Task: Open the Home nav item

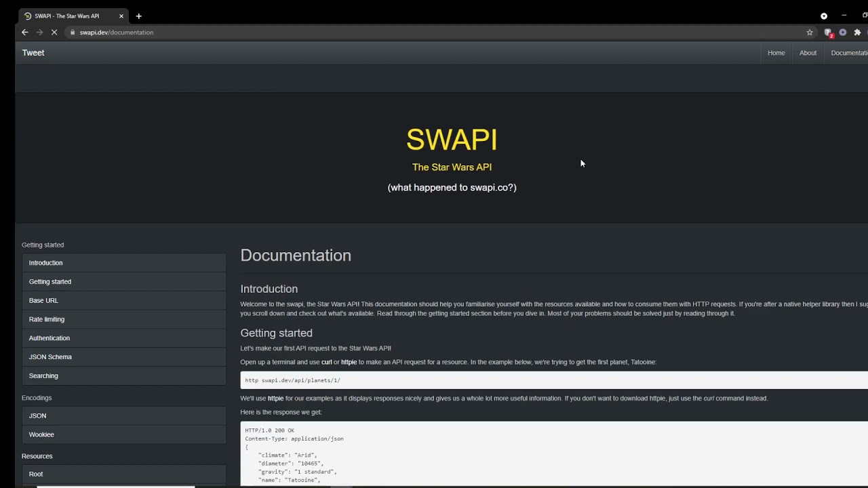Action: [x=776, y=53]
